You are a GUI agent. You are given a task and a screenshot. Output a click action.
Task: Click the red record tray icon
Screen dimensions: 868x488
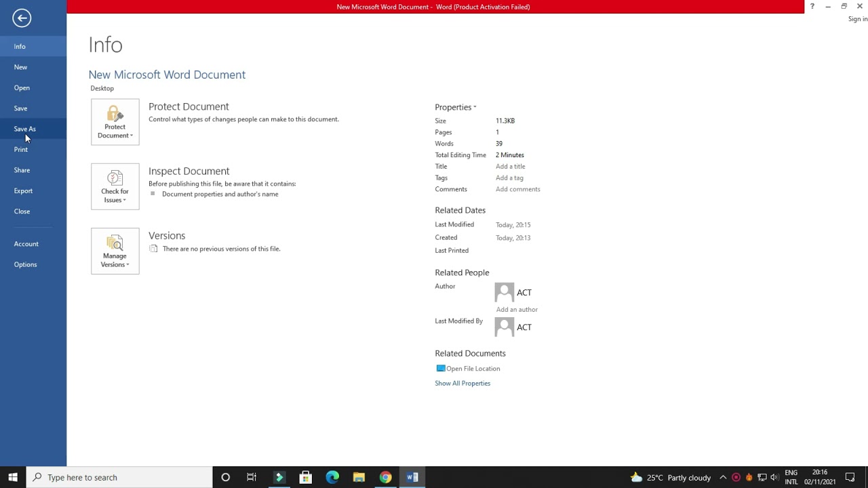736,477
